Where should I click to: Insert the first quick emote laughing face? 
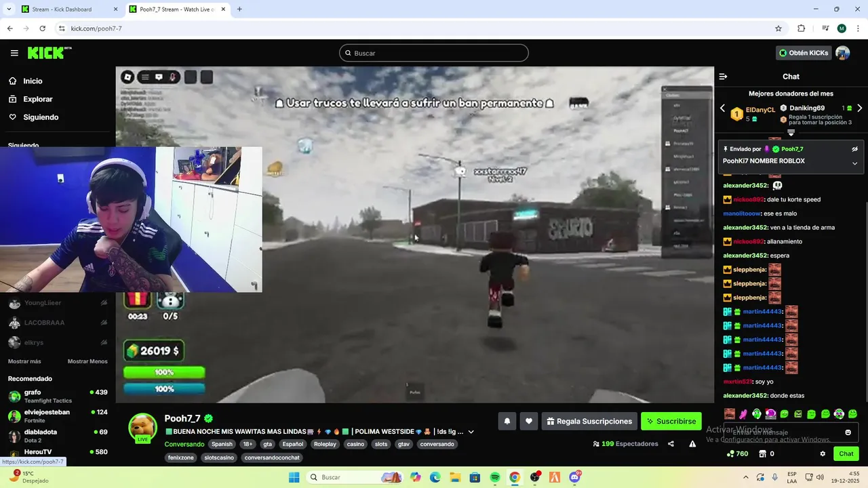pyautogui.click(x=730, y=414)
